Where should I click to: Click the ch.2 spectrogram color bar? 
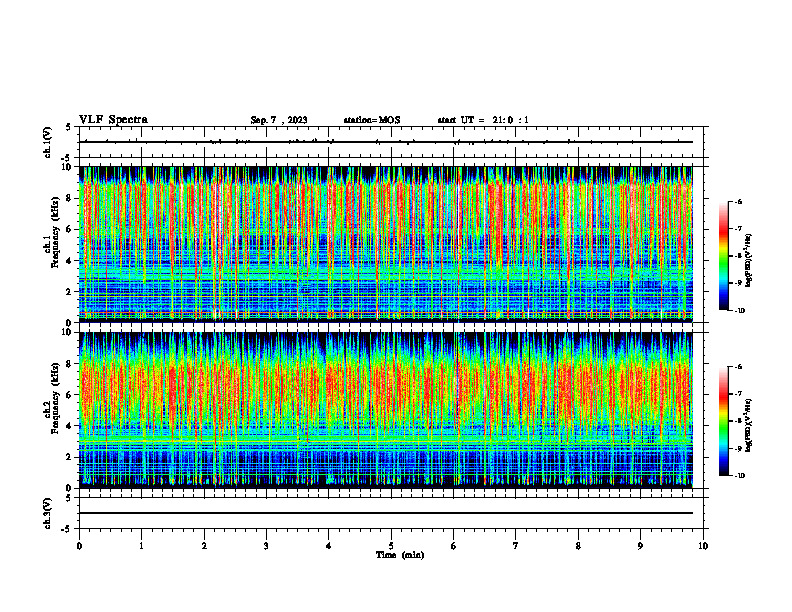click(723, 421)
